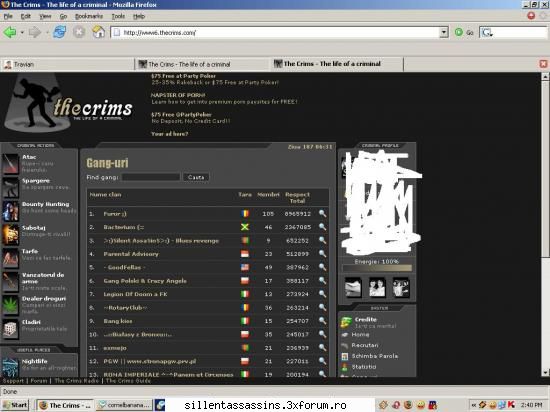This screenshot has height=412, width=550.
Task: Click the Windows Start button
Action: pyautogui.click(x=15, y=405)
